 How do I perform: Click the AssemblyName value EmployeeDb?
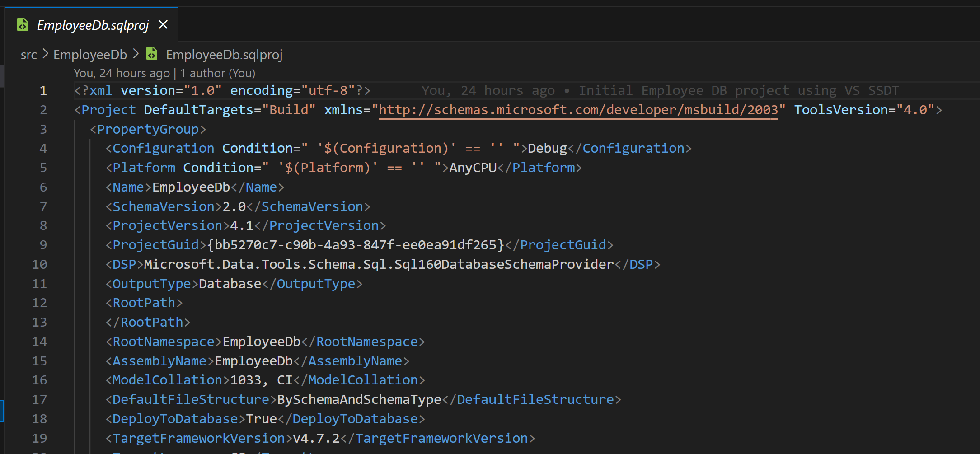(x=254, y=361)
